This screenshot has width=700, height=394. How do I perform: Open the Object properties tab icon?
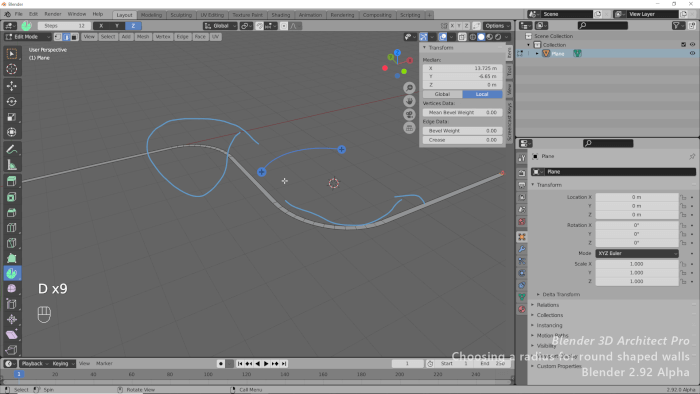pos(521,237)
